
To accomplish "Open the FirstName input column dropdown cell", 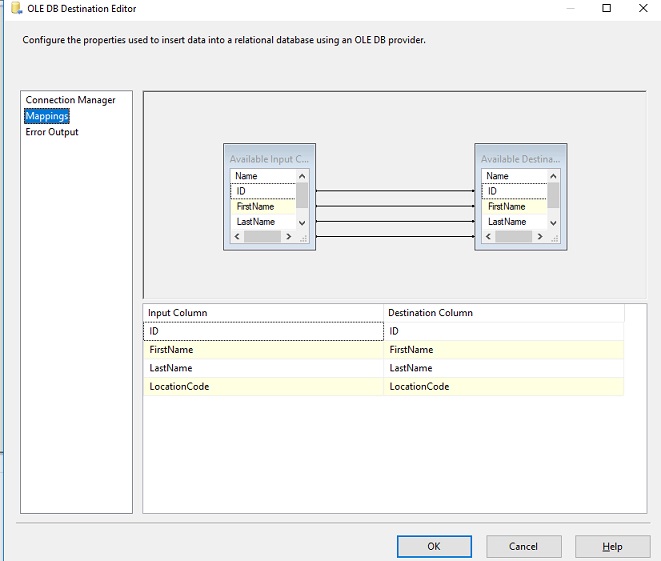I will pos(263,350).
